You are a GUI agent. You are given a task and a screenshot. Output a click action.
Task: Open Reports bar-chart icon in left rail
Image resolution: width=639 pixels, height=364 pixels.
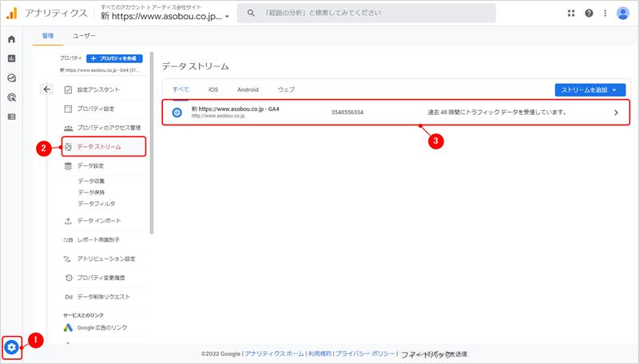(x=11, y=58)
